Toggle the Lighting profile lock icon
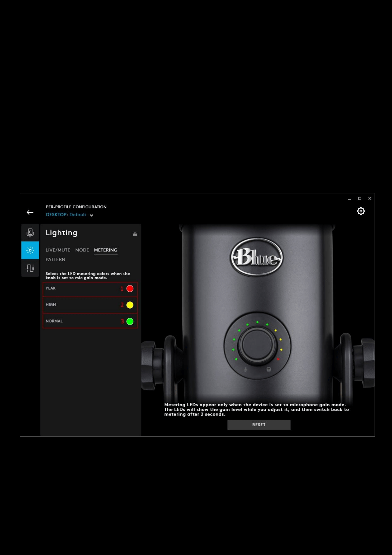 point(135,234)
